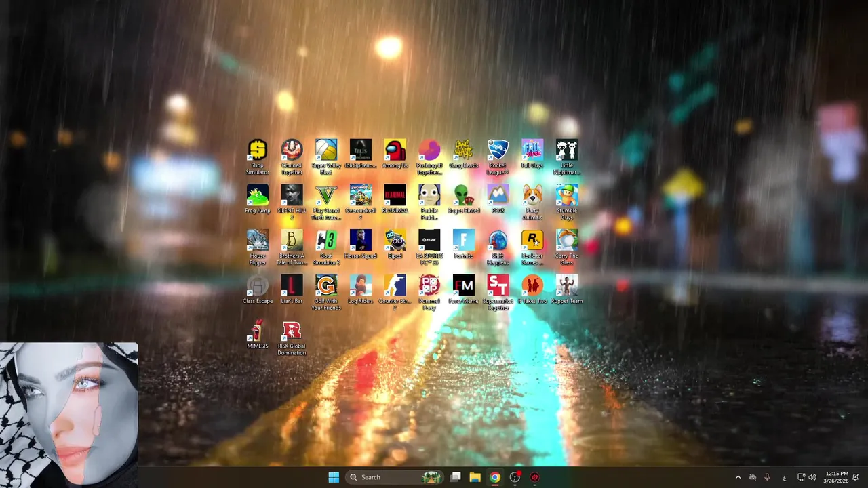
Task: Select Play Grand Theft Auto shortcut
Action: click(x=326, y=195)
